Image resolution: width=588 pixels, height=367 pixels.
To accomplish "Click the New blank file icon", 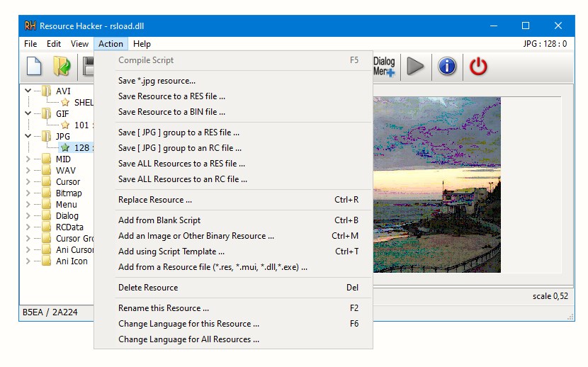I will 34,67.
